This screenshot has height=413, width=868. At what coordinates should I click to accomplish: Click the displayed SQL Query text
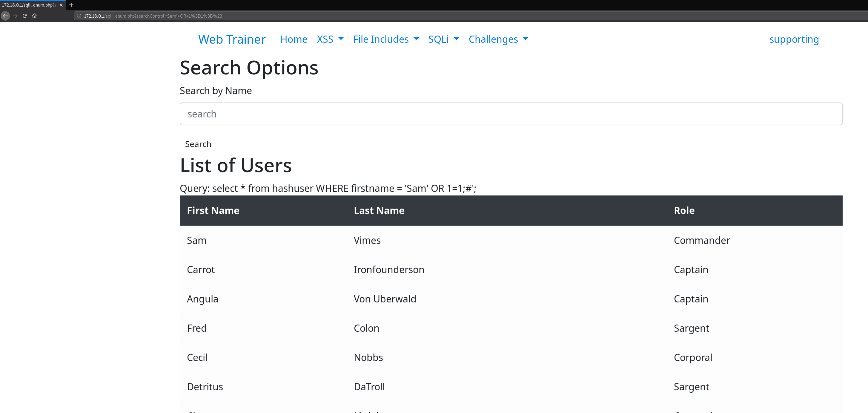(328, 189)
